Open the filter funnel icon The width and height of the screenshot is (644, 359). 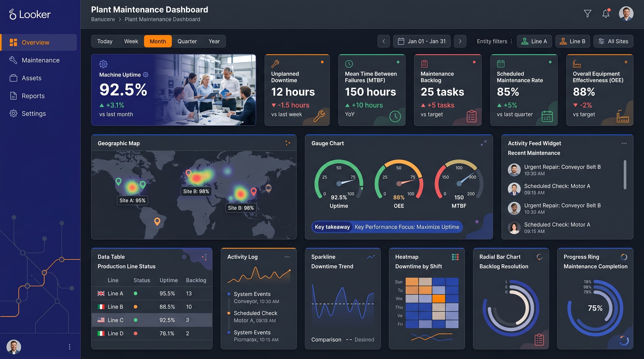[x=587, y=14]
